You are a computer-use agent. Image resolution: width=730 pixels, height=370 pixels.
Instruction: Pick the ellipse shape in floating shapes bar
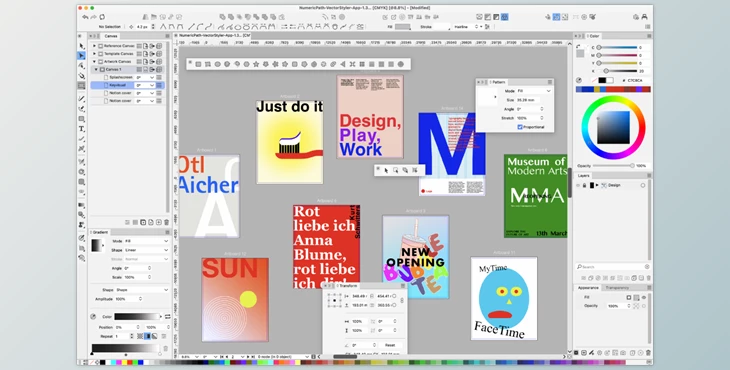point(217,64)
